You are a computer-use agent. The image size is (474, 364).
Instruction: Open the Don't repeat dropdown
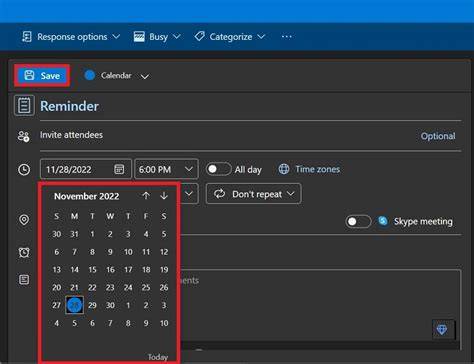254,194
